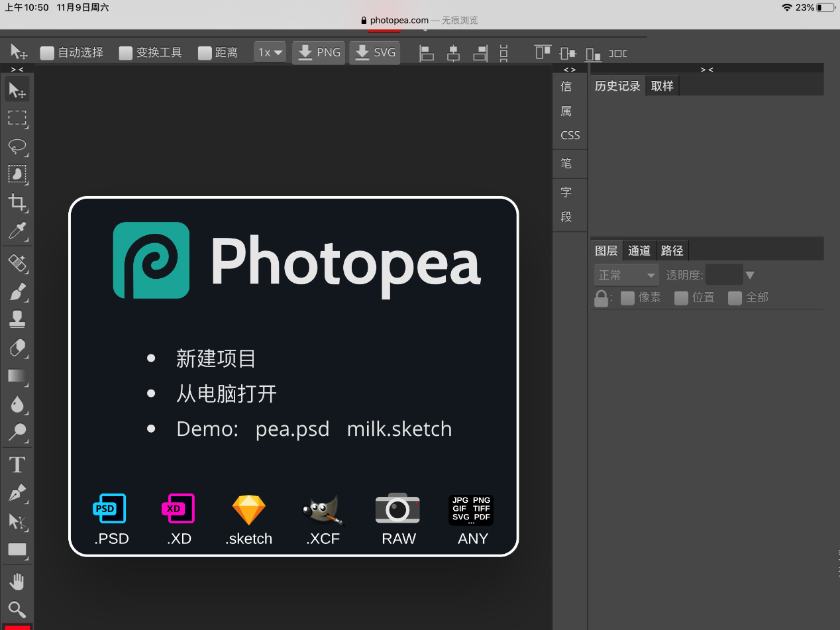Select the Brush tool
Image resolution: width=840 pixels, height=630 pixels.
pos(17,291)
